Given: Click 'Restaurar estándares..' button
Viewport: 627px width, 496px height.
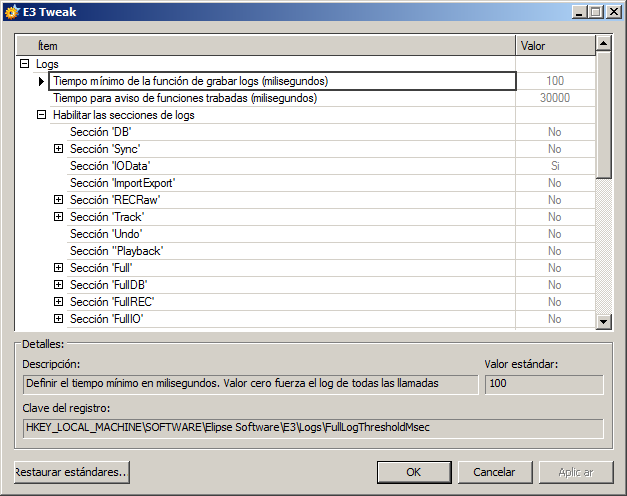Looking at the screenshot, I should click(x=72, y=472).
